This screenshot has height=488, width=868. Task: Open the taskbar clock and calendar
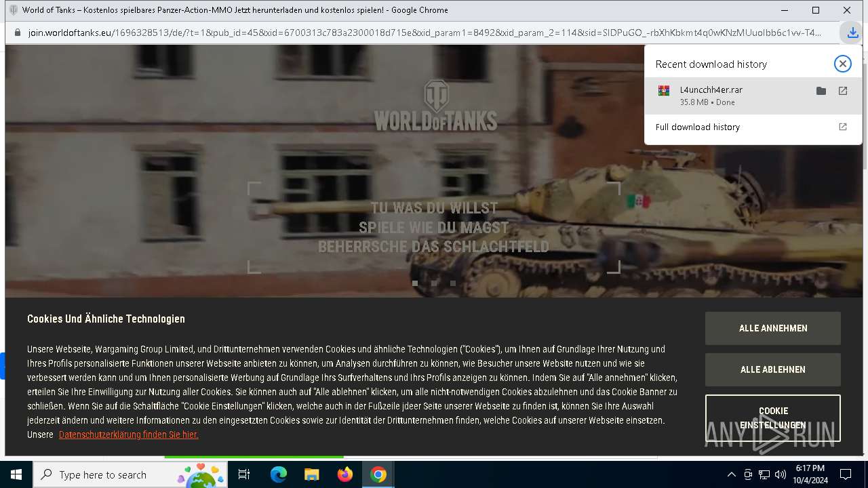(810, 474)
